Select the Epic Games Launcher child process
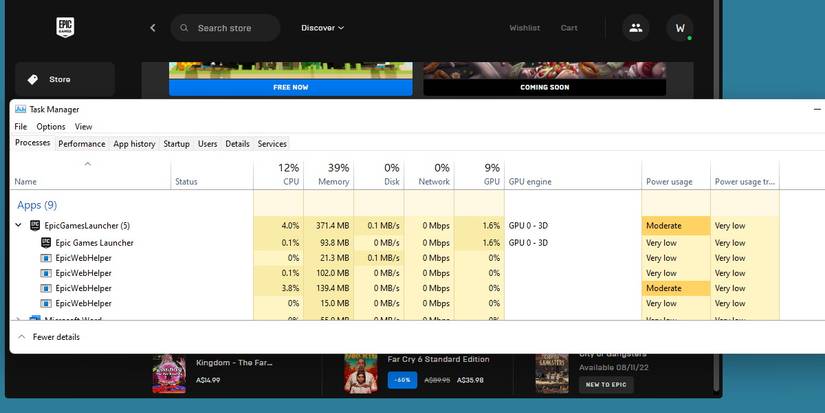 pos(395,243)
